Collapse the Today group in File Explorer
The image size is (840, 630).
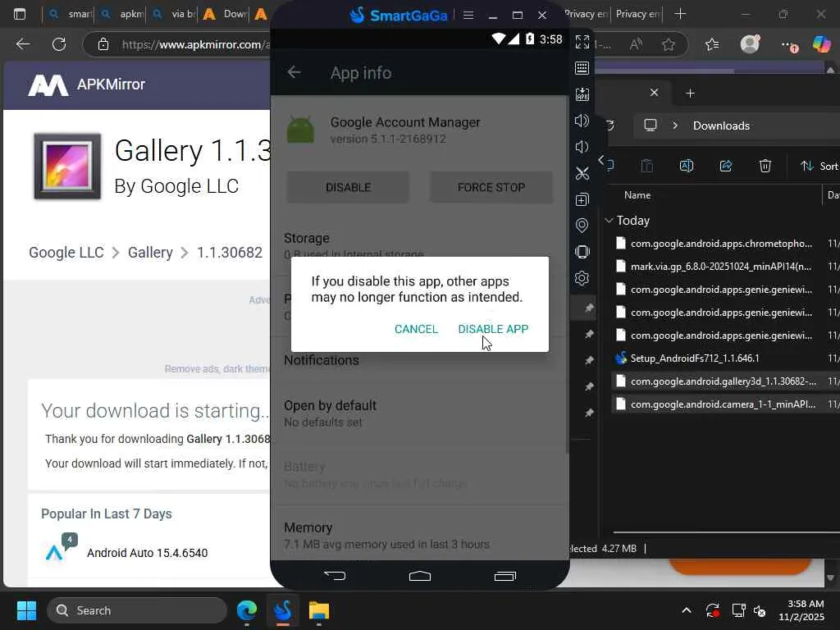[x=609, y=220]
